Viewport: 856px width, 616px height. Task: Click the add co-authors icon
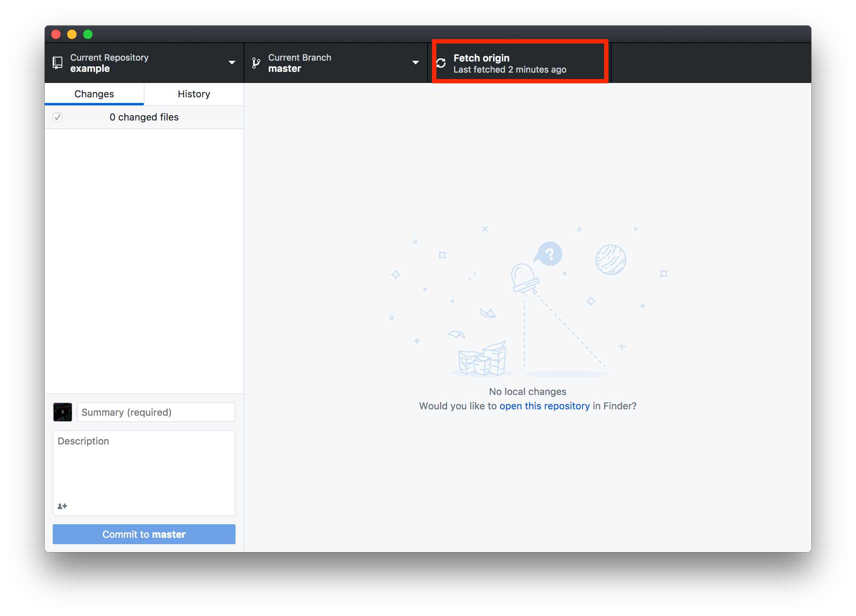[62, 506]
